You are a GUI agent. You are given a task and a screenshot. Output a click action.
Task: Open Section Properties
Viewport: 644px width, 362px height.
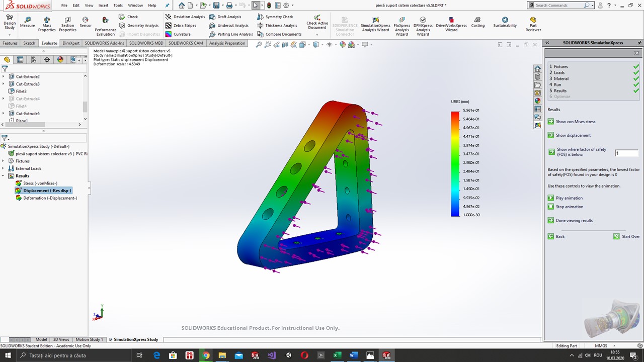(67, 24)
